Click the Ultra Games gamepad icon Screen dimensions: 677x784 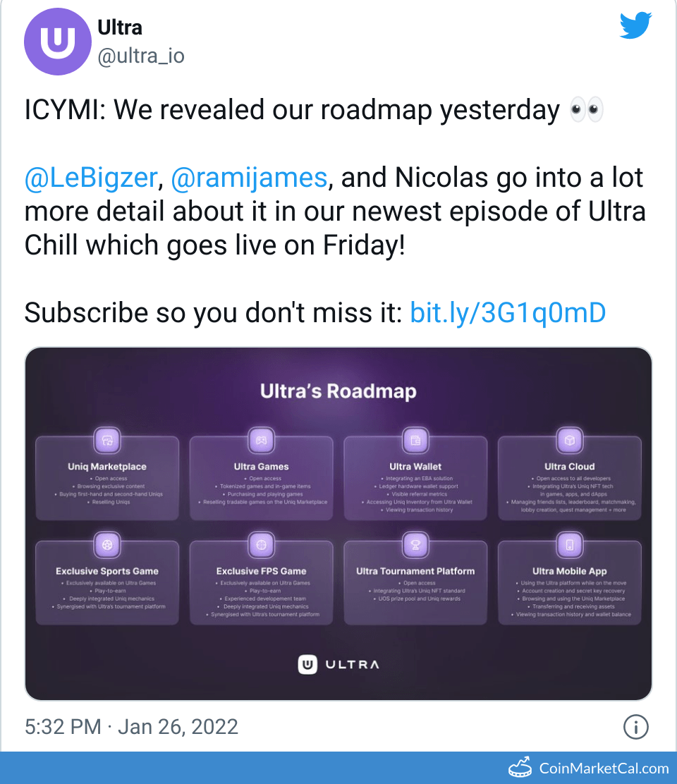click(x=262, y=439)
